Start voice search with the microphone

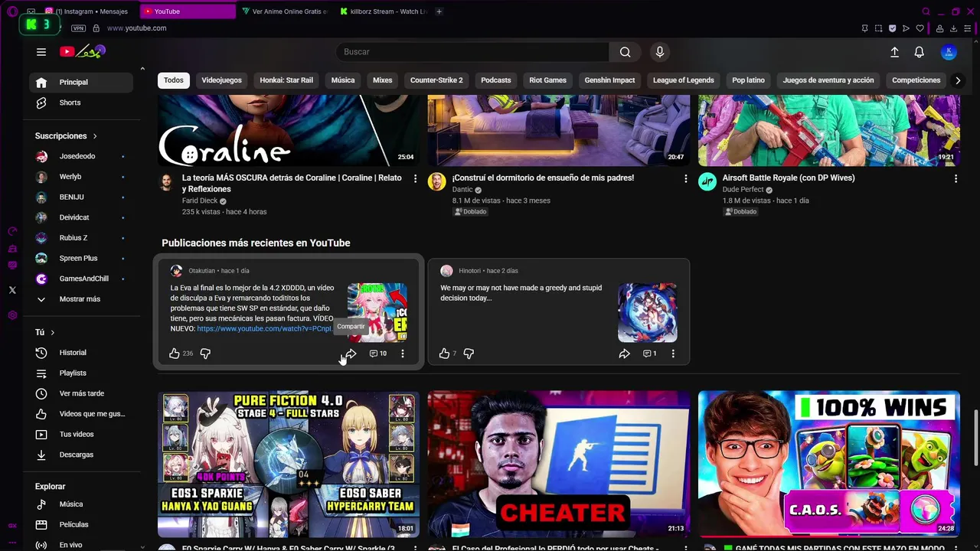(660, 52)
